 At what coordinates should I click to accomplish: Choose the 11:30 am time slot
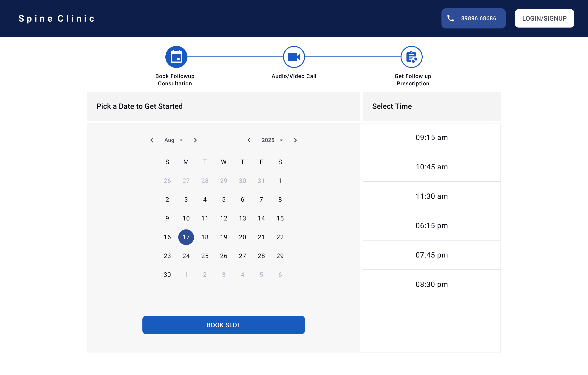pyautogui.click(x=432, y=196)
